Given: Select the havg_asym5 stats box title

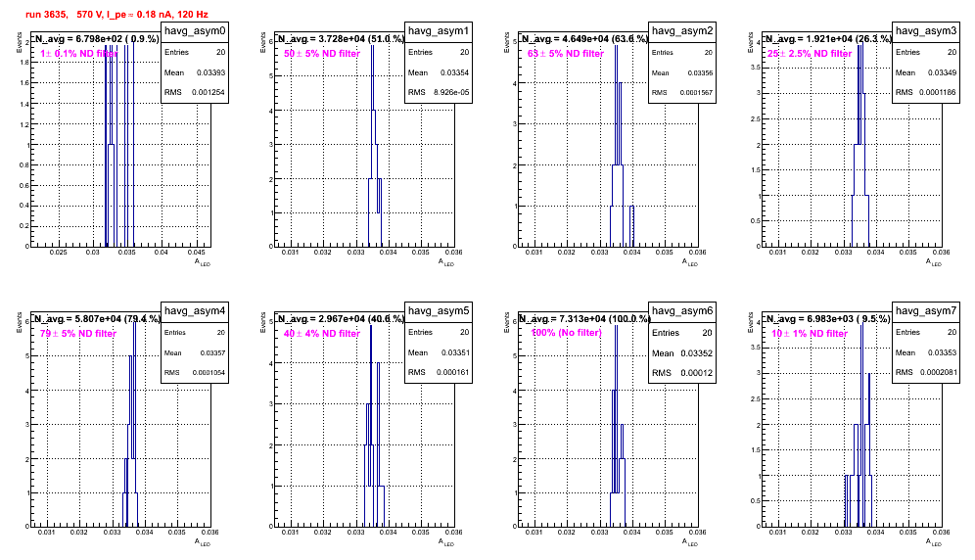Looking at the screenshot, I should pyautogui.click(x=439, y=311).
